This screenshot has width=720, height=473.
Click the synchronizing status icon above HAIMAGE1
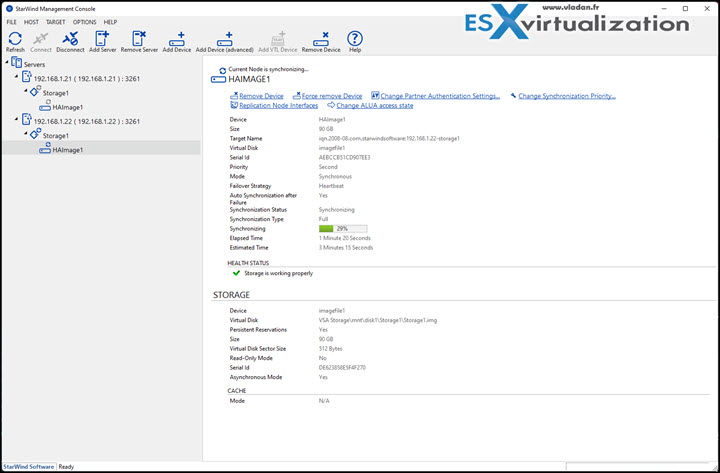pyautogui.click(x=223, y=70)
